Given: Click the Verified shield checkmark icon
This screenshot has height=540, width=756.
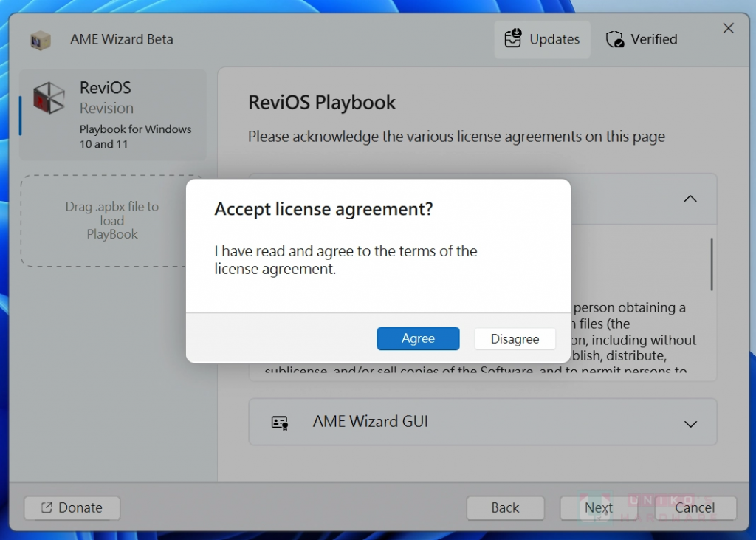Looking at the screenshot, I should 615,39.
